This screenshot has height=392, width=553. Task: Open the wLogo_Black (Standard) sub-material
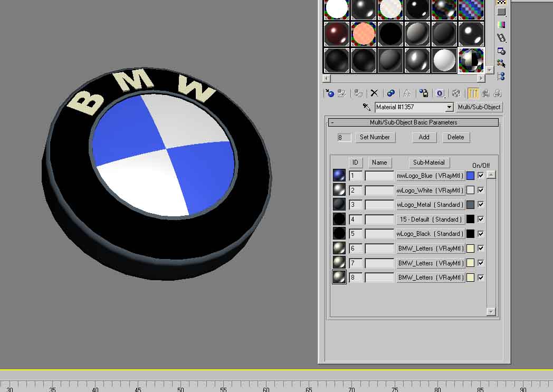[430, 234]
